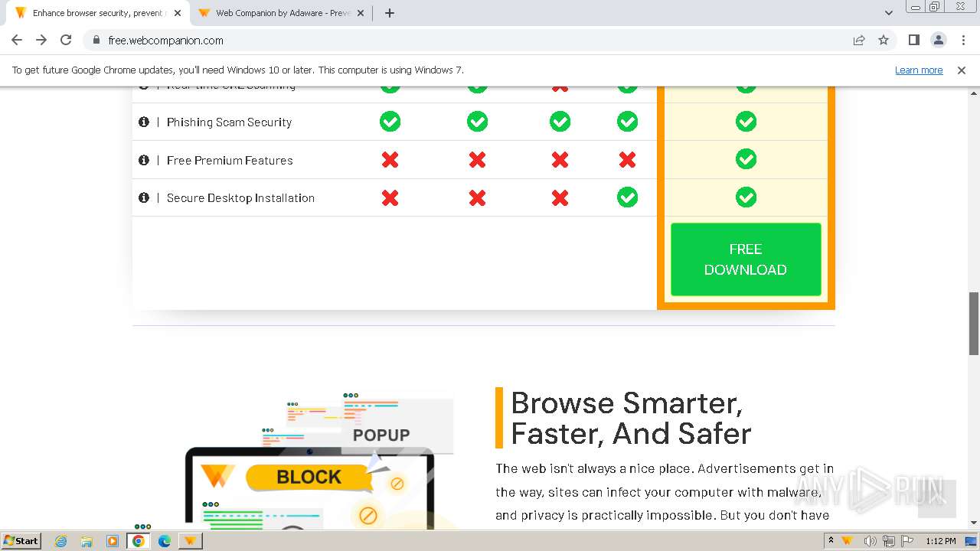This screenshot has width=980, height=551.
Task: Dismiss Chrome update notification bar
Action: [962, 70]
